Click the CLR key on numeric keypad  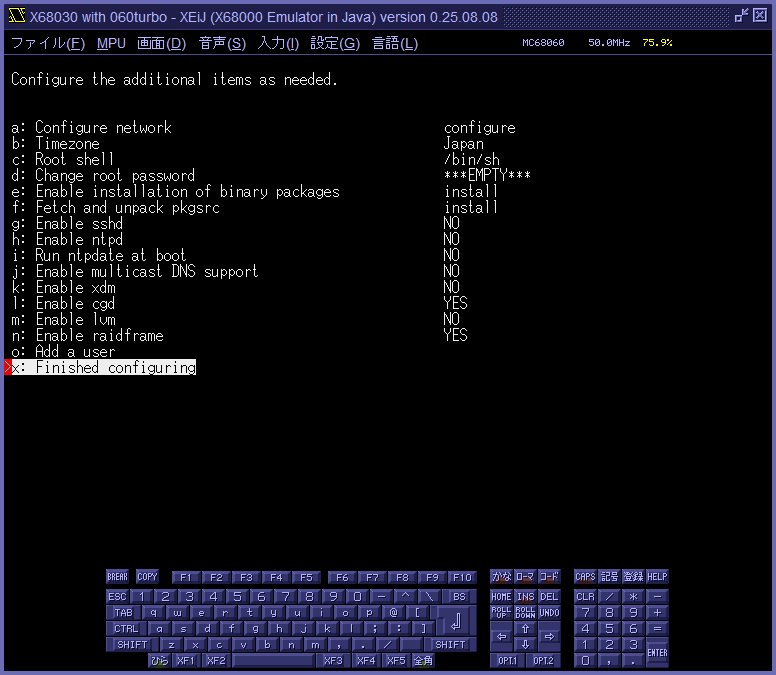[x=585, y=596]
